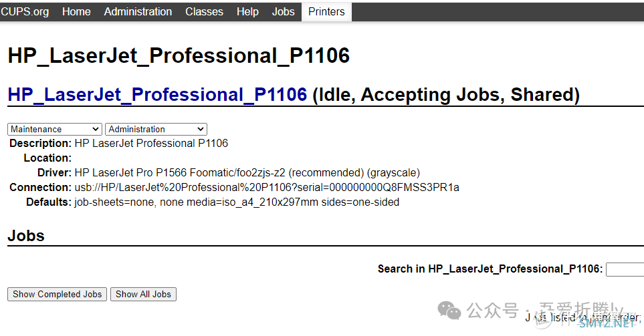Expand the Administration dropdown below the printer title

click(156, 129)
